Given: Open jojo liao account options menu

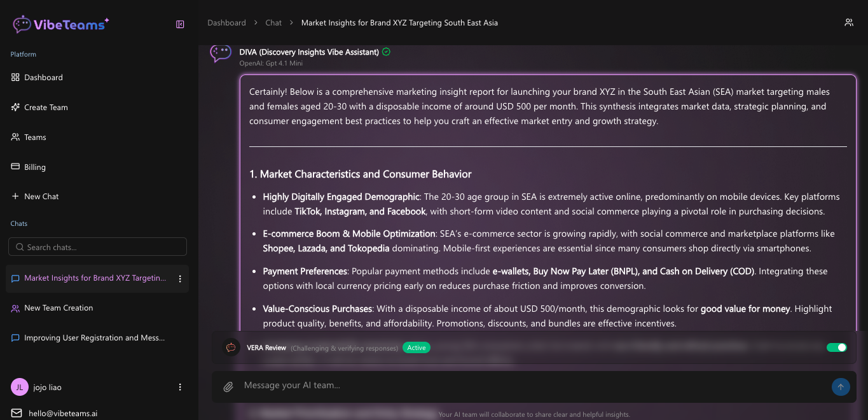Looking at the screenshot, I should [x=180, y=387].
